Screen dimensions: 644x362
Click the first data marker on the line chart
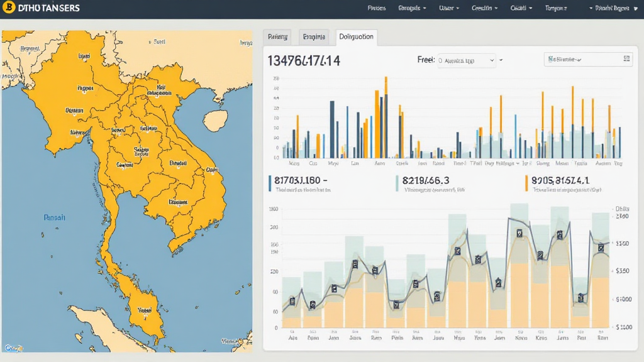tap(293, 301)
